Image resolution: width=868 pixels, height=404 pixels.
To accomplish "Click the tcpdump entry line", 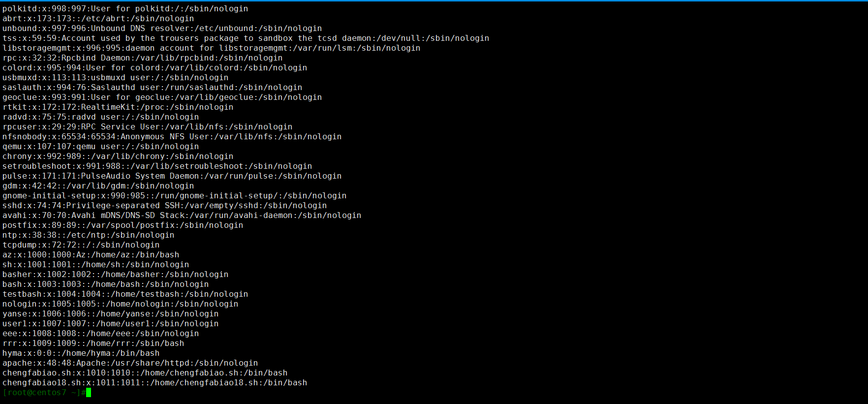I will (x=81, y=245).
